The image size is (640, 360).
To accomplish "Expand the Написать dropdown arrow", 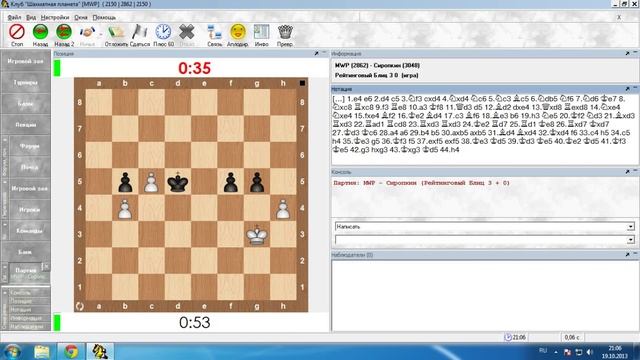I will [x=631, y=227].
